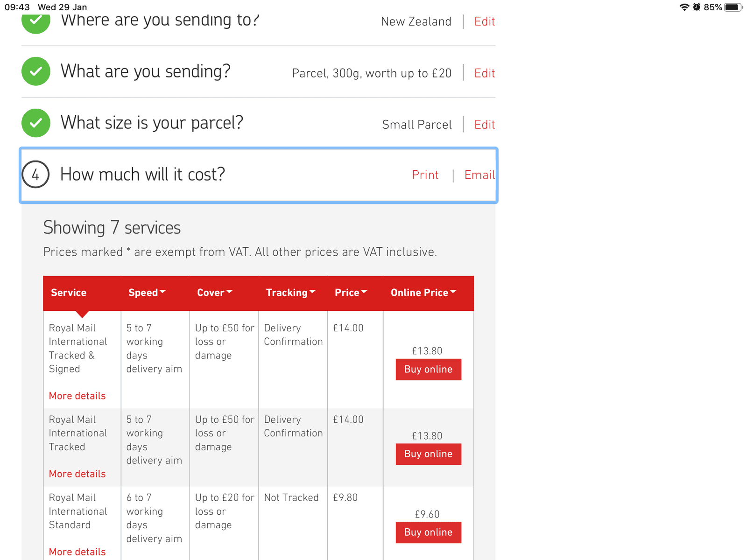Tap 'Royal Mail International Standard' service name
Viewport: 747px width, 560px height.
(78, 511)
